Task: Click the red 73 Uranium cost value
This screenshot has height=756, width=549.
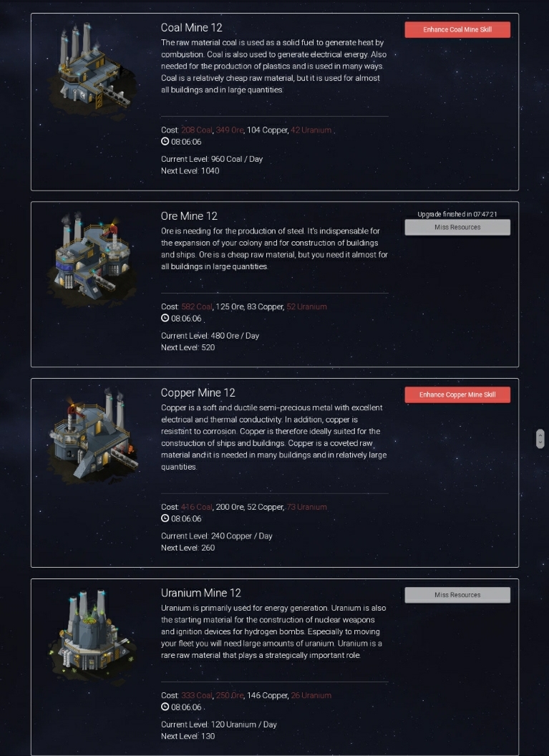Action: (x=306, y=507)
